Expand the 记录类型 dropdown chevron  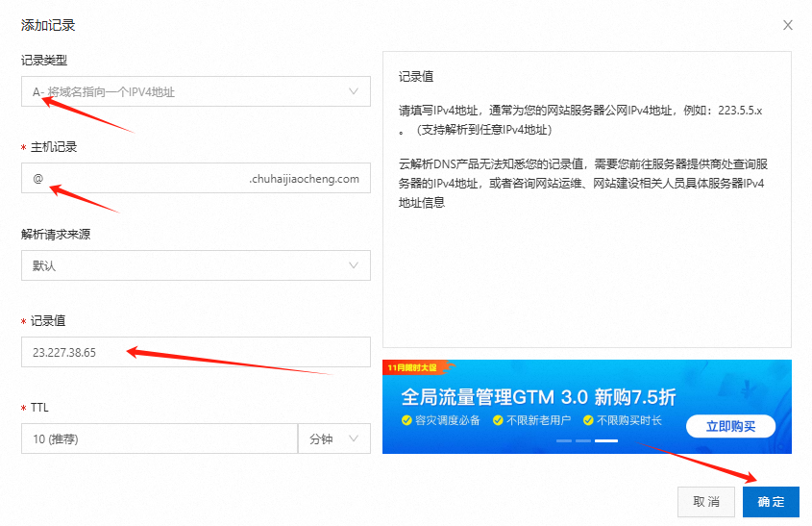point(353,92)
